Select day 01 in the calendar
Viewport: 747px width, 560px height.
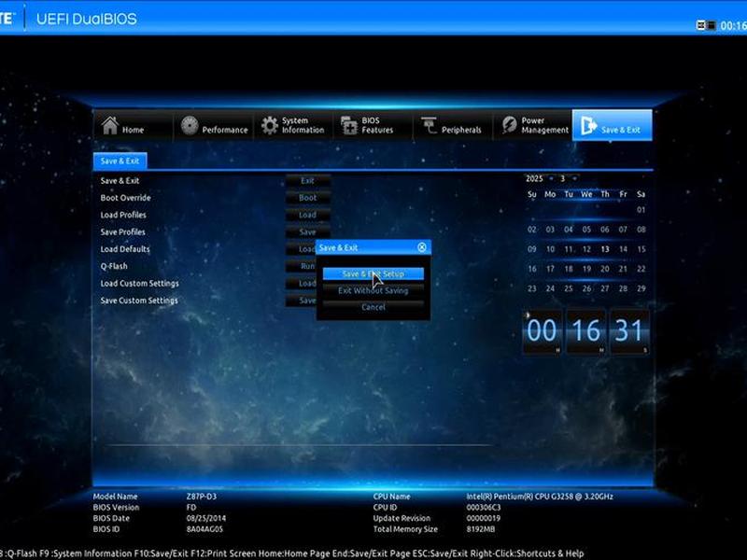[641, 210]
